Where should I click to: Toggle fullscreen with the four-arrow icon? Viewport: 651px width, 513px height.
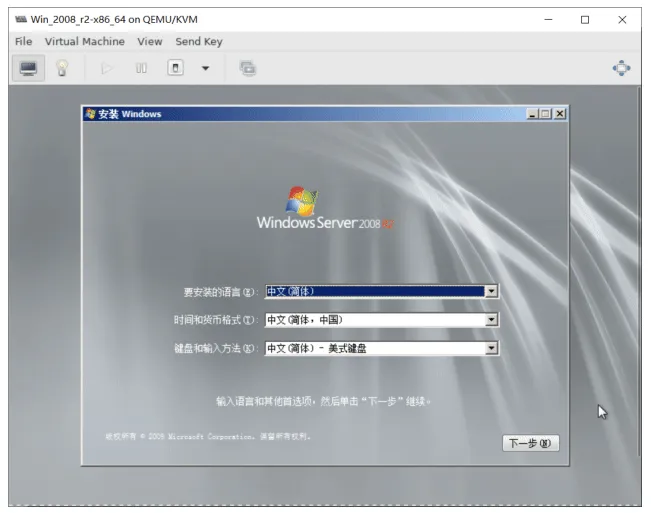621,68
